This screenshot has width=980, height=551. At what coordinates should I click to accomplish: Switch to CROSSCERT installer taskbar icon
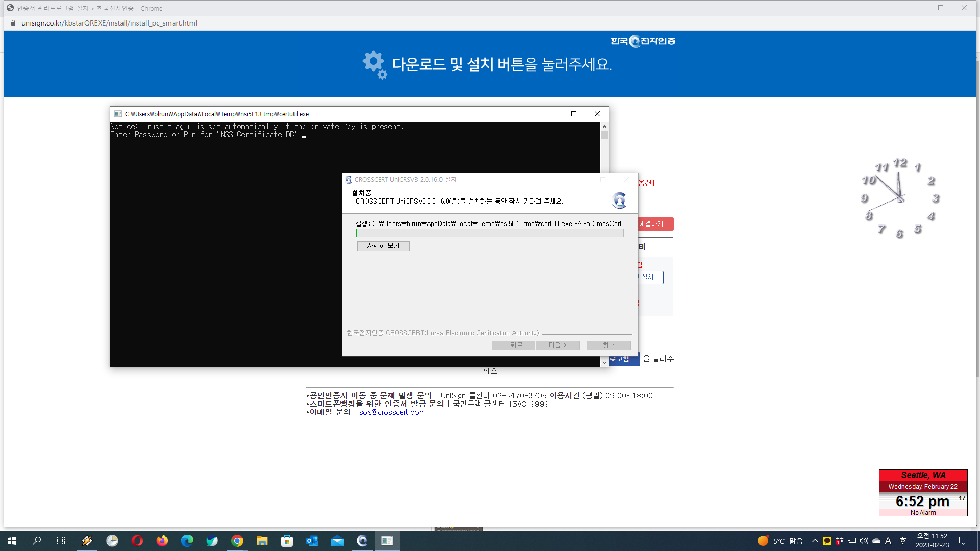[x=362, y=541]
